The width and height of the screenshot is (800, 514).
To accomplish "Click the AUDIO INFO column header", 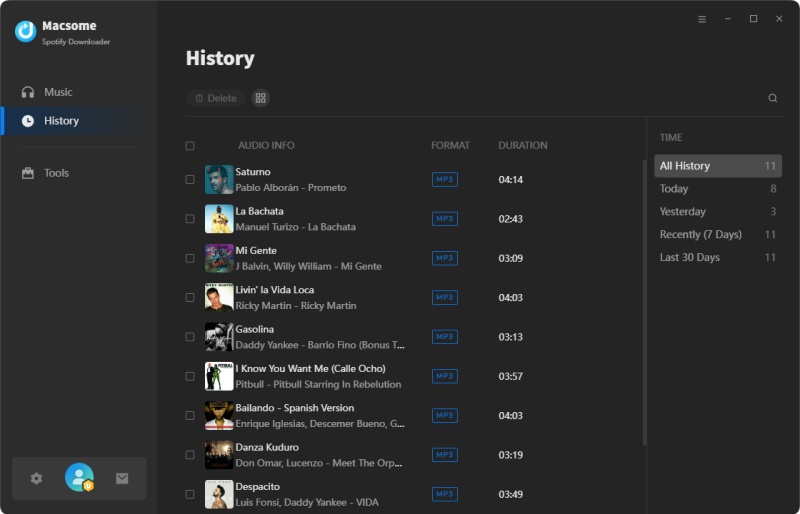I will click(x=266, y=145).
